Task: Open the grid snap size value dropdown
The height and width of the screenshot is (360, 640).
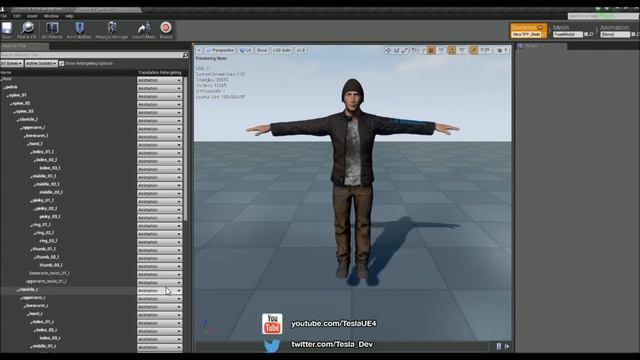Action: (x=441, y=50)
